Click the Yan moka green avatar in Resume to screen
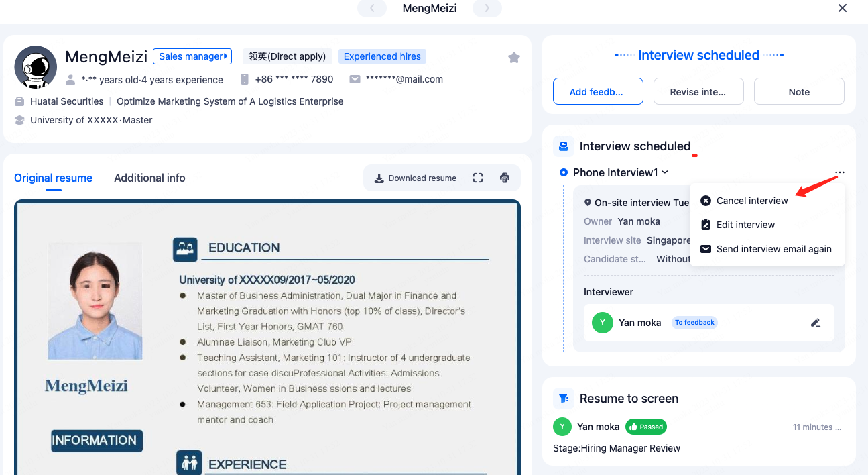This screenshot has width=868, height=475. point(562,427)
